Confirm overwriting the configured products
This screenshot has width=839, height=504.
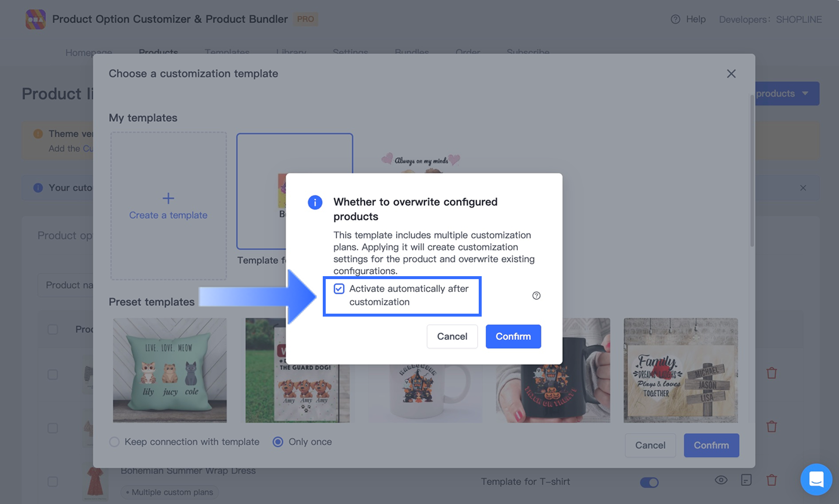point(513,336)
